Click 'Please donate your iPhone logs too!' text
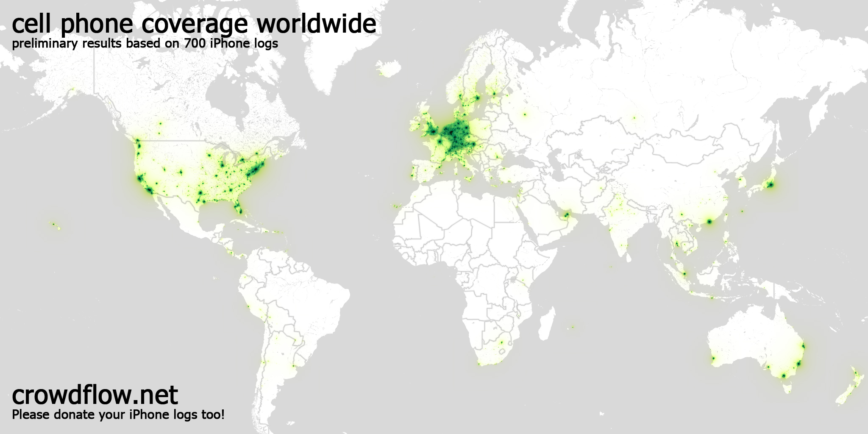Screen dimensions: 868x434 [x=118, y=415]
